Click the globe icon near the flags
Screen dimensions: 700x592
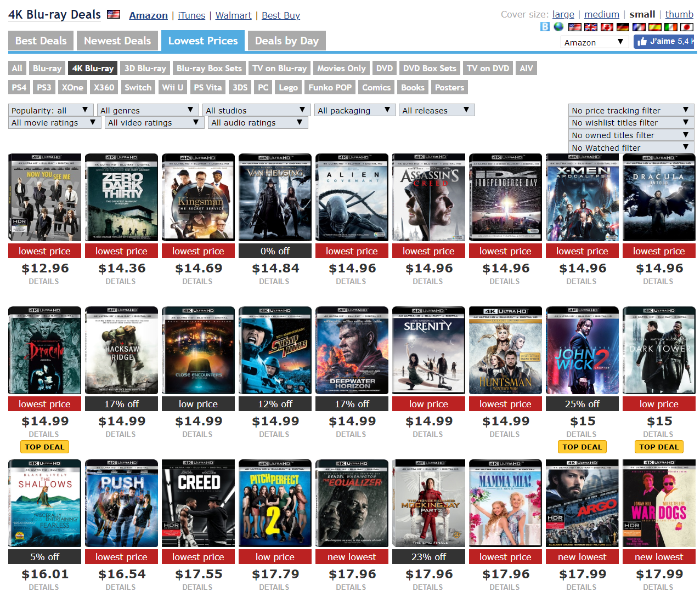pyautogui.click(x=558, y=26)
